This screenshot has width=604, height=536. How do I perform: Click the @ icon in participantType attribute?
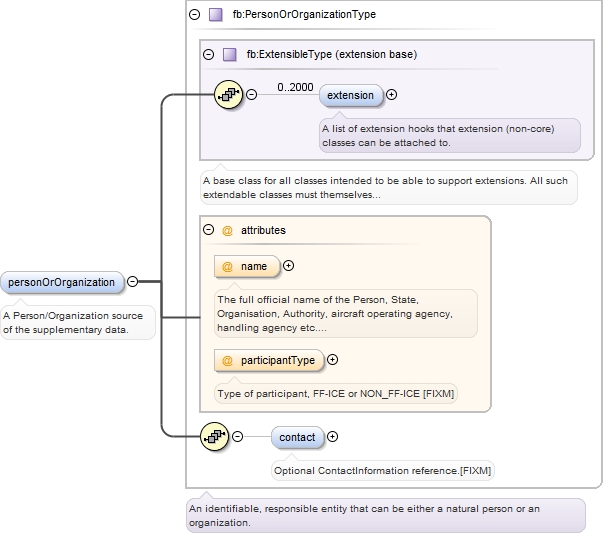coord(227,360)
